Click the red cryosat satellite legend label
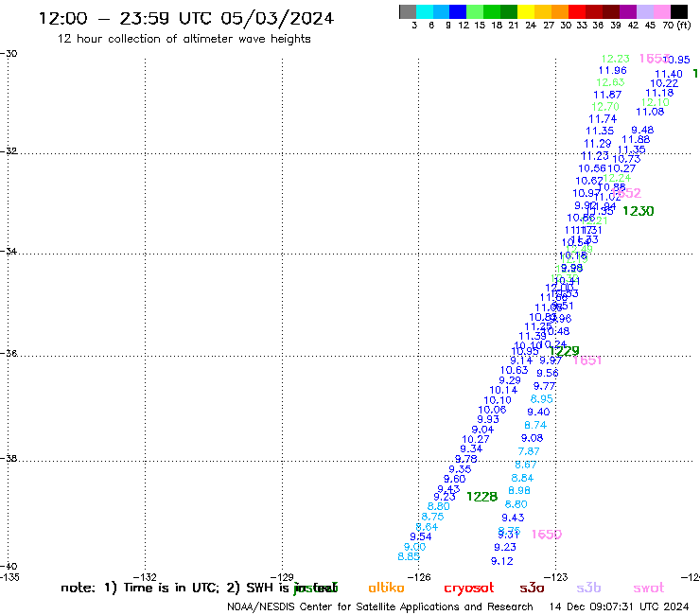Image resolution: width=700 pixels, height=615 pixels. (469, 589)
